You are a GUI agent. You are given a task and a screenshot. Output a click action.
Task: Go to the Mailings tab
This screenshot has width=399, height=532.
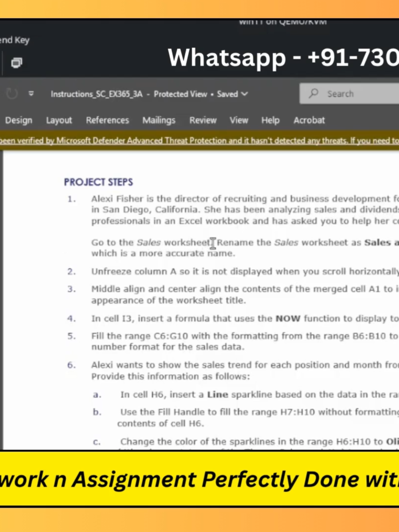pyautogui.click(x=159, y=120)
